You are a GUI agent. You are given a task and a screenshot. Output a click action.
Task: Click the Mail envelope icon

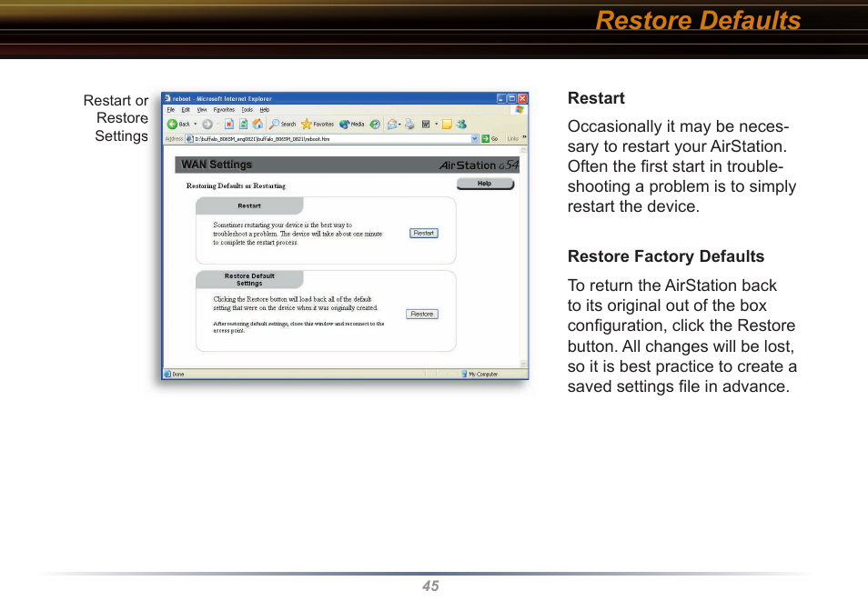pos(392,125)
